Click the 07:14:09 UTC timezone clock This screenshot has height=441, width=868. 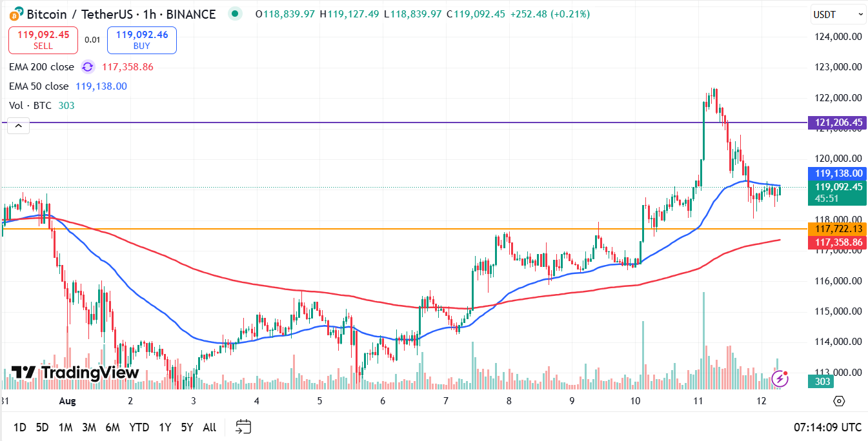tap(827, 427)
